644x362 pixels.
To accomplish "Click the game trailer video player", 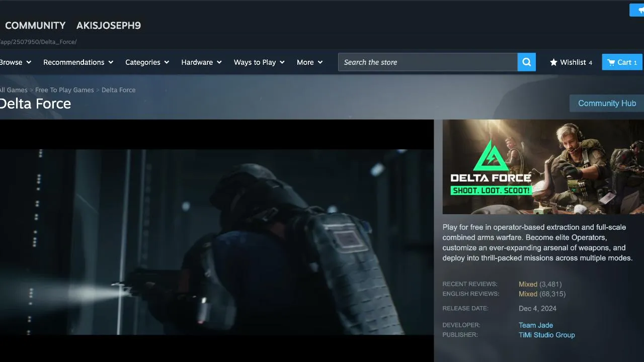I will [x=217, y=241].
